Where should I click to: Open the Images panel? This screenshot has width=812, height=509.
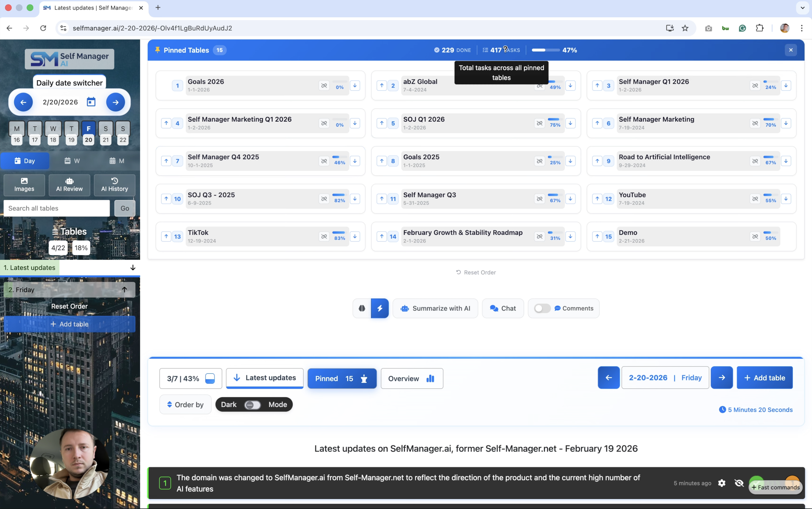(x=24, y=185)
